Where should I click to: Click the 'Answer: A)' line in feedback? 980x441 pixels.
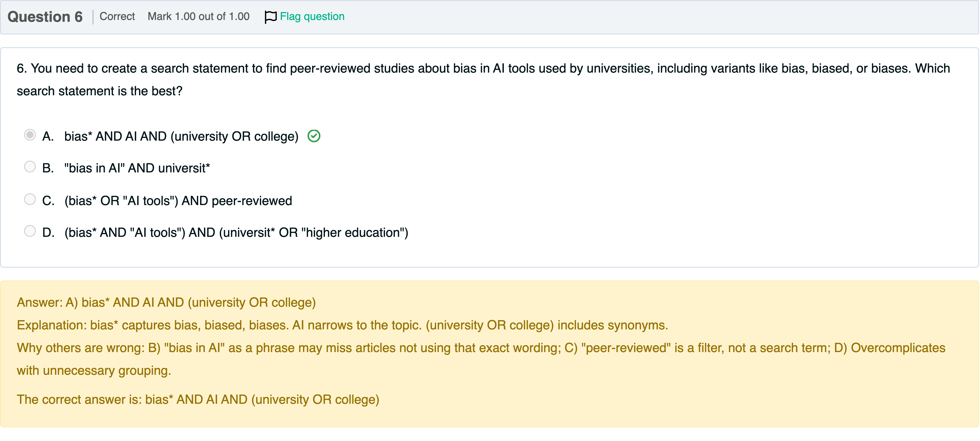pyautogui.click(x=166, y=302)
